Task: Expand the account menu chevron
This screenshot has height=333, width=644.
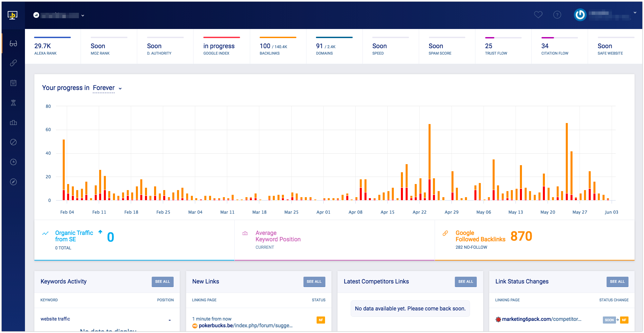Action: point(635,12)
